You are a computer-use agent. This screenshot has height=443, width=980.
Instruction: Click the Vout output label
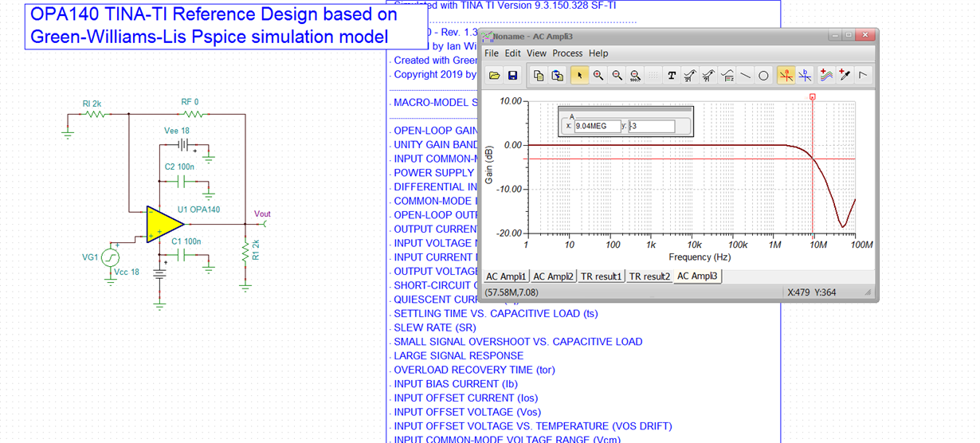point(262,214)
